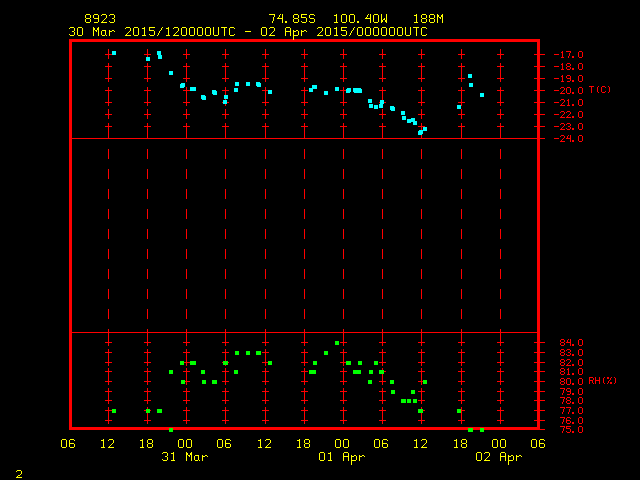Image resolution: width=640 pixels, height=480 pixels.
Task: Click the station ID 8923 text
Action: point(100,19)
